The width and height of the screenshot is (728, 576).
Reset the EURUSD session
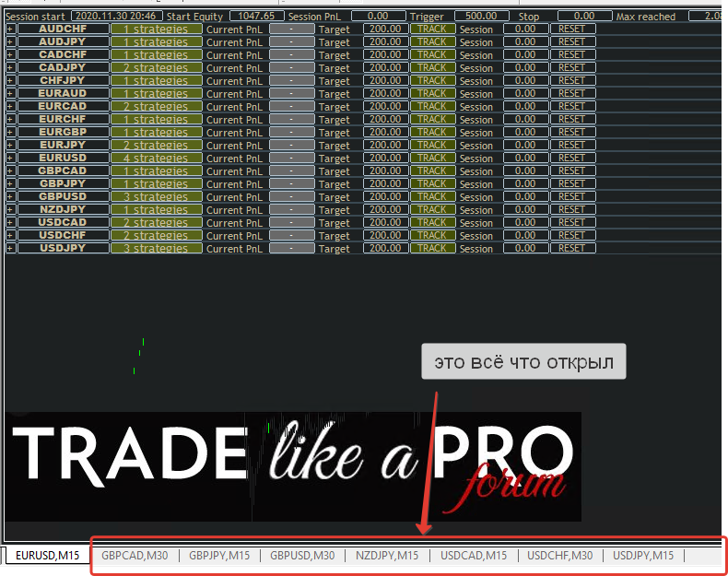pyautogui.click(x=572, y=159)
